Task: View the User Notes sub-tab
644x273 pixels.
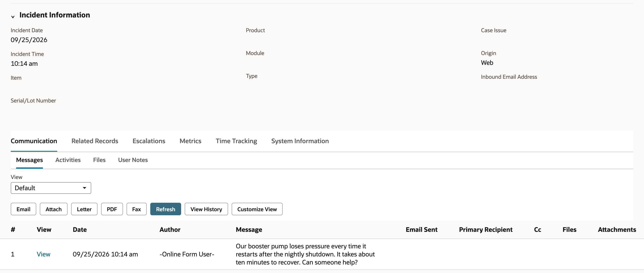Action: tap(133, 160)
